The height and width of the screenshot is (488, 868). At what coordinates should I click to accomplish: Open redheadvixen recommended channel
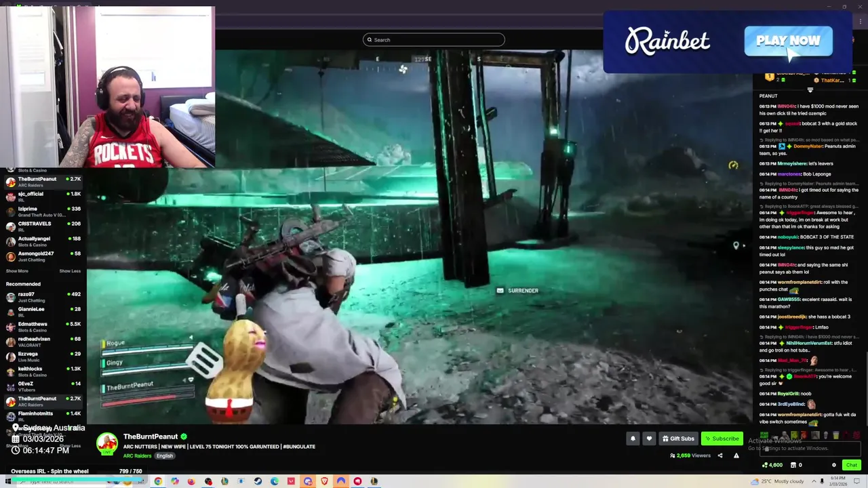[x=44, y=342]
